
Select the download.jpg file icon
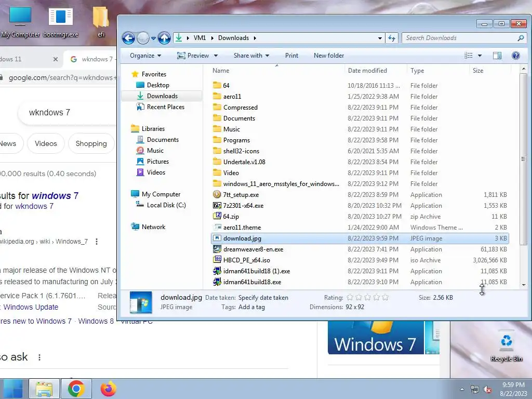pos(217,238)
